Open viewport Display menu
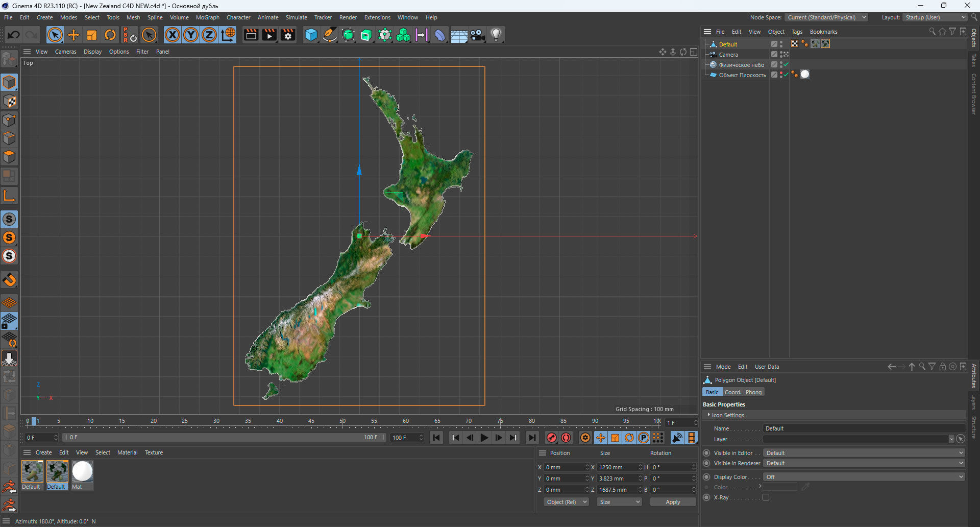The height and width of the screenshot is (527, 980). 92,52
